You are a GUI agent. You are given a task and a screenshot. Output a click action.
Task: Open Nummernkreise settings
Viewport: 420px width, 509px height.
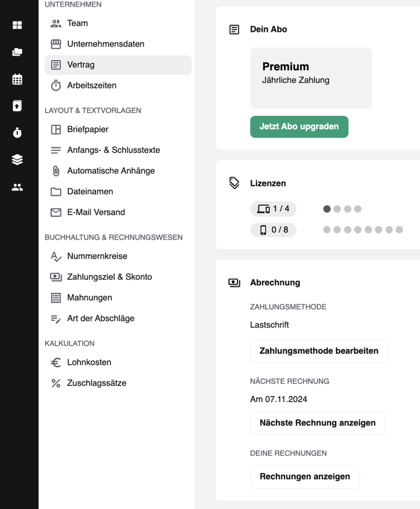tap(118, 257)
